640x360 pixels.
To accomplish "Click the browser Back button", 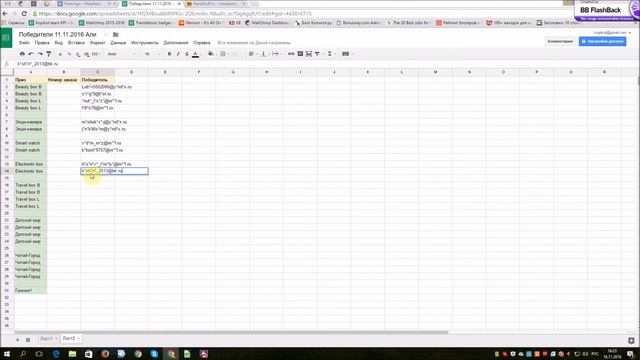I will pyautogui.click(x=5, y=13).
